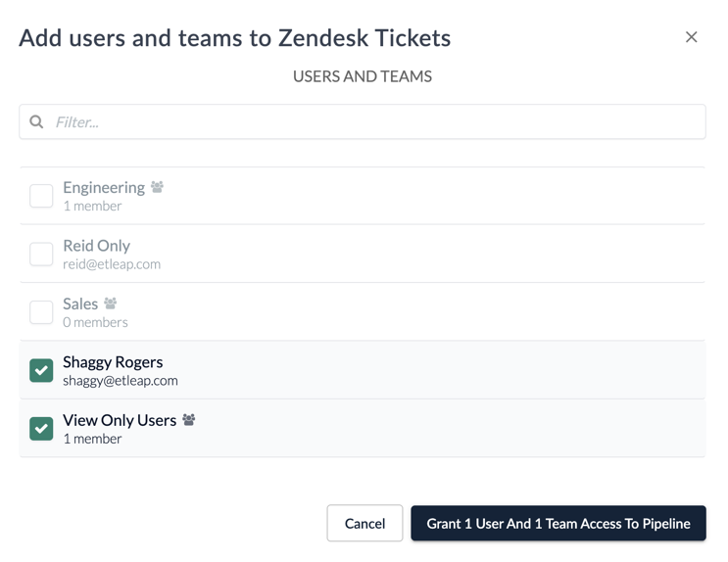728x562 pixels.
Task: Click the Sales team group icon
Action: tap(111, 304)
